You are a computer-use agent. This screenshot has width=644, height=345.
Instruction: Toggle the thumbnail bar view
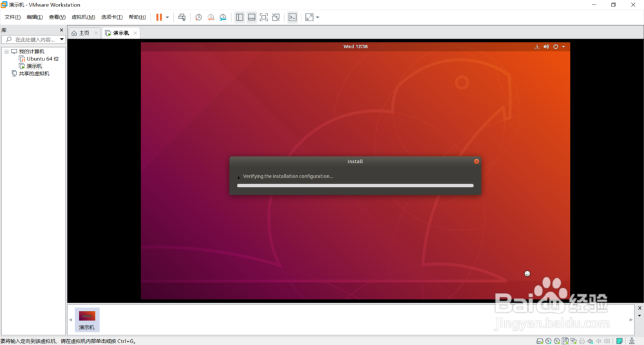click(252, 17)
